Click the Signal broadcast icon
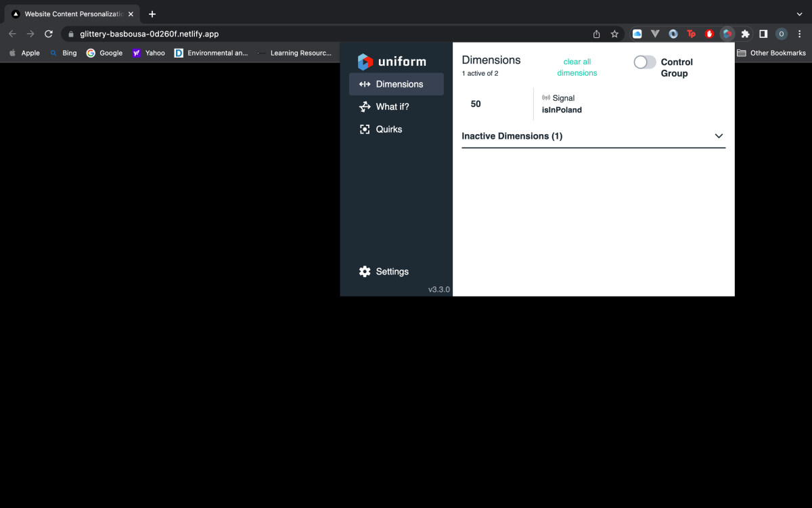This screenshot has height=508, width=812. 546,98
